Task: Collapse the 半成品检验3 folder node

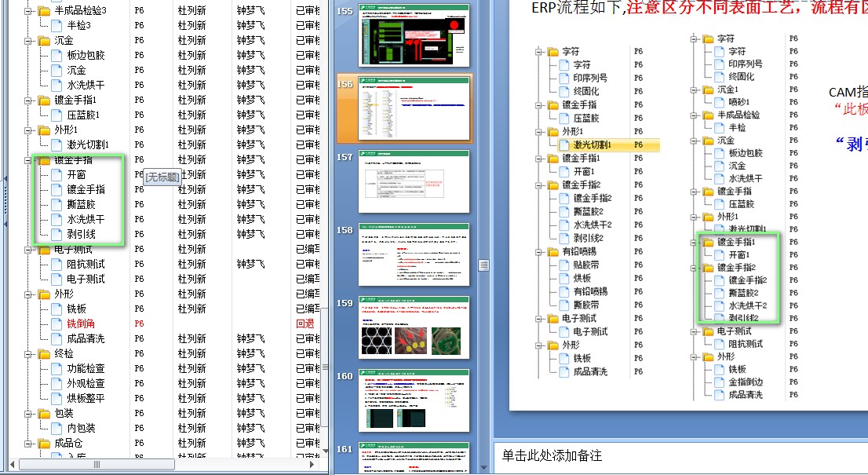Action: (27, 10)
